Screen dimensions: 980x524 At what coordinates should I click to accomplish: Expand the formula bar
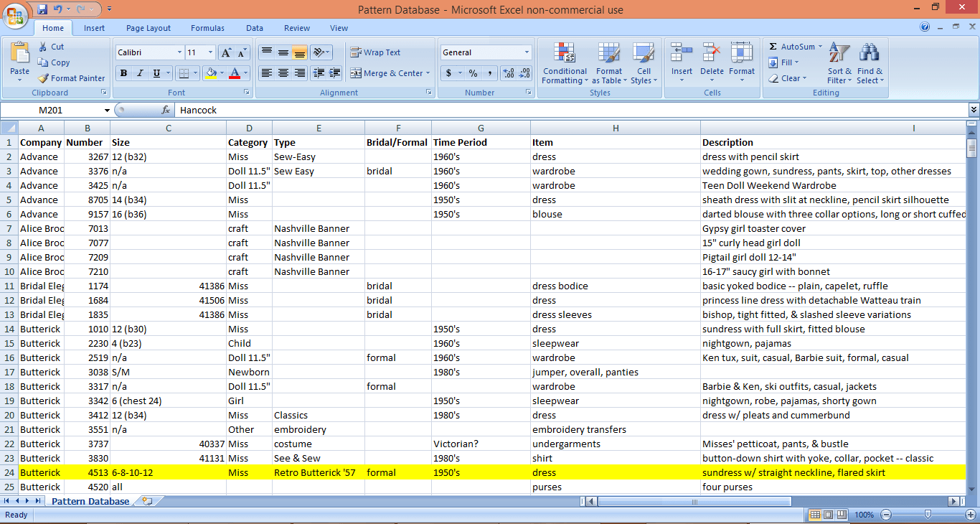(x=974, y=110)
